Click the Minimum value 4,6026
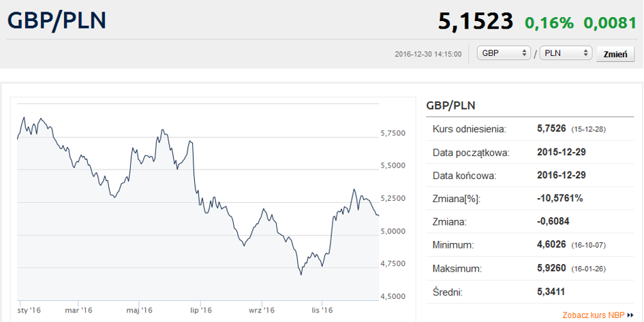 point(551,245)
